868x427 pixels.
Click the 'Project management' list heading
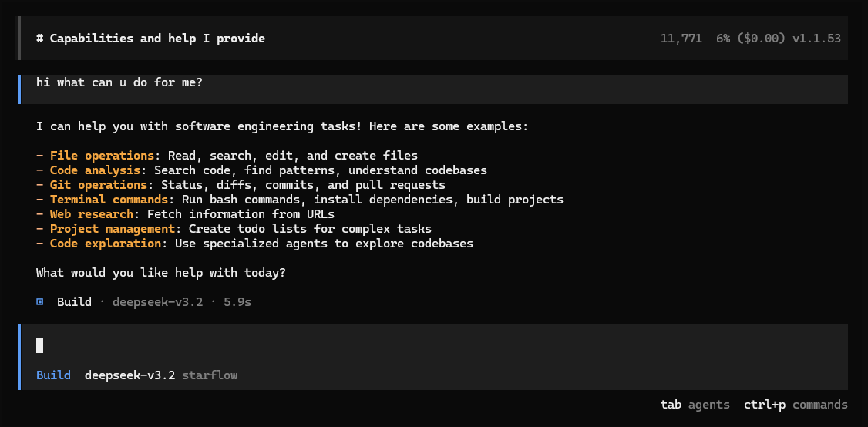pyautogui.click(x=113, y=229)
